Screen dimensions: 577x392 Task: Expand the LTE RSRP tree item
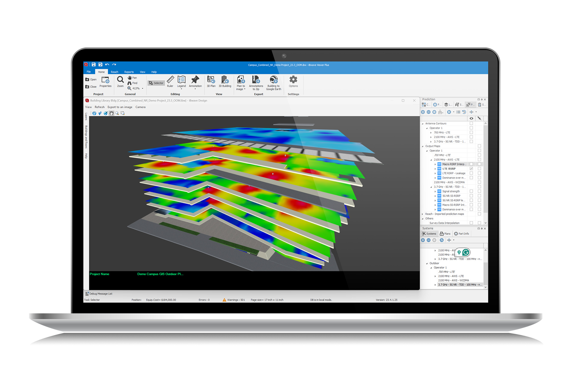pos(435,169)
